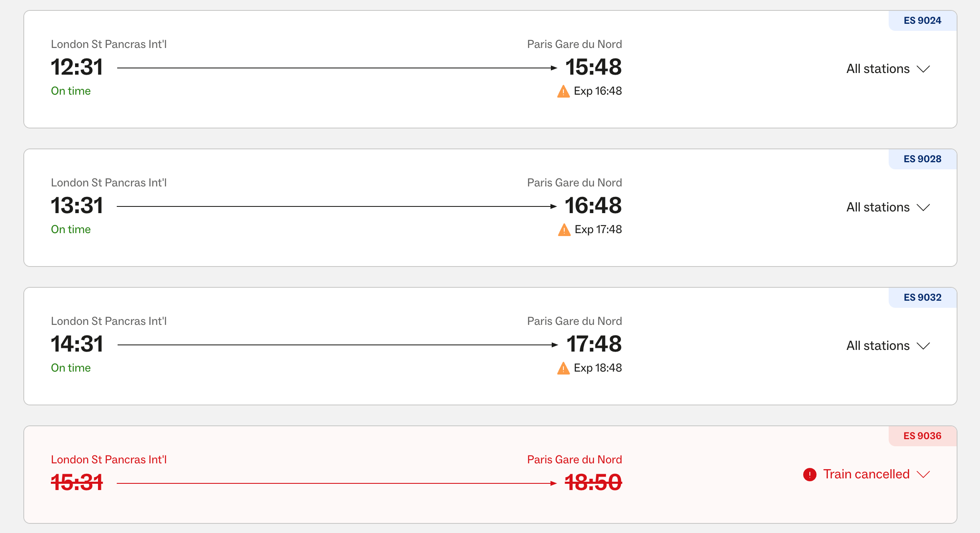Expand the Train cancelled details chevron
Screen dimensions: 980x533
point(924,475)
